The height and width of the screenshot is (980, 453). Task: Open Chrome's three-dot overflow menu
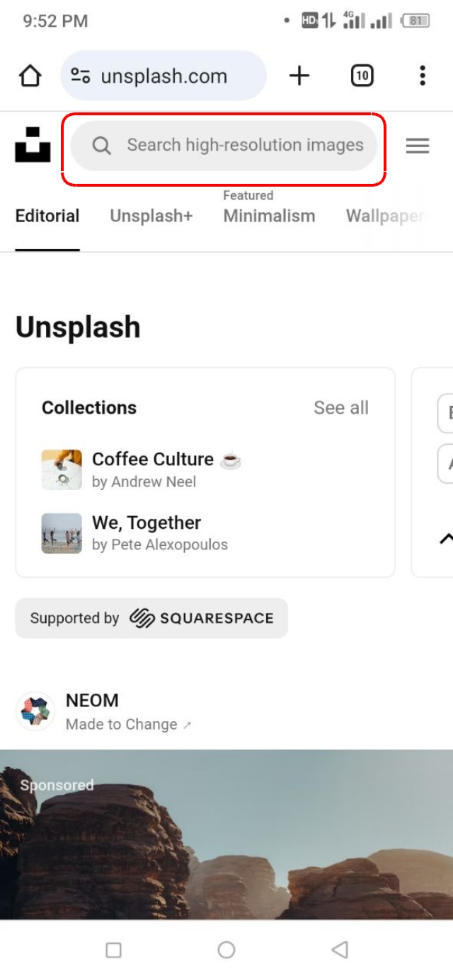[422, 76]
